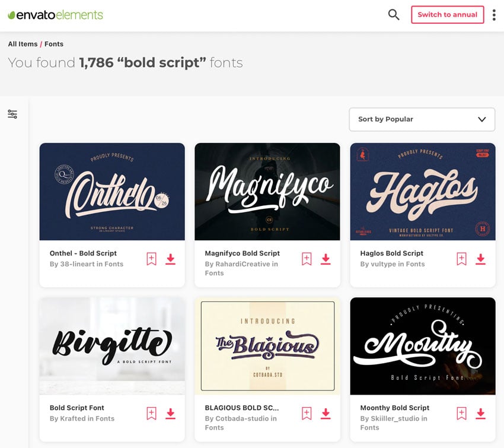Click the Sort by Popular chevron arrow
This screenshot has height=448, width=504.
pos(482,119)
